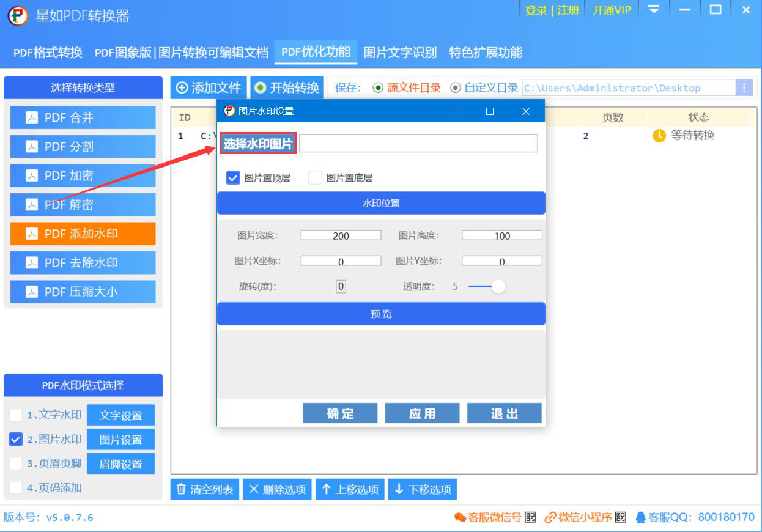Confirm settings with 确定 button
The height and width of the screenshot is (532, 762).
[x=340, y=413]
